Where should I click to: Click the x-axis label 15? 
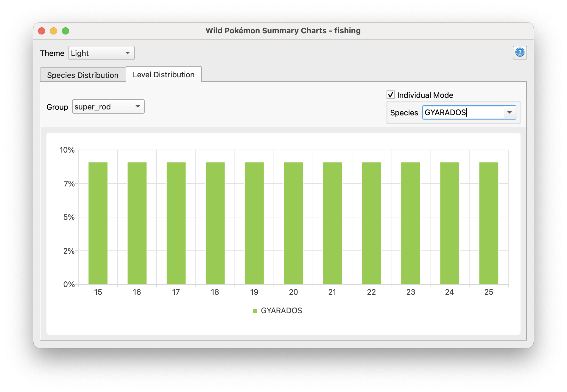[x=98, y=292]
